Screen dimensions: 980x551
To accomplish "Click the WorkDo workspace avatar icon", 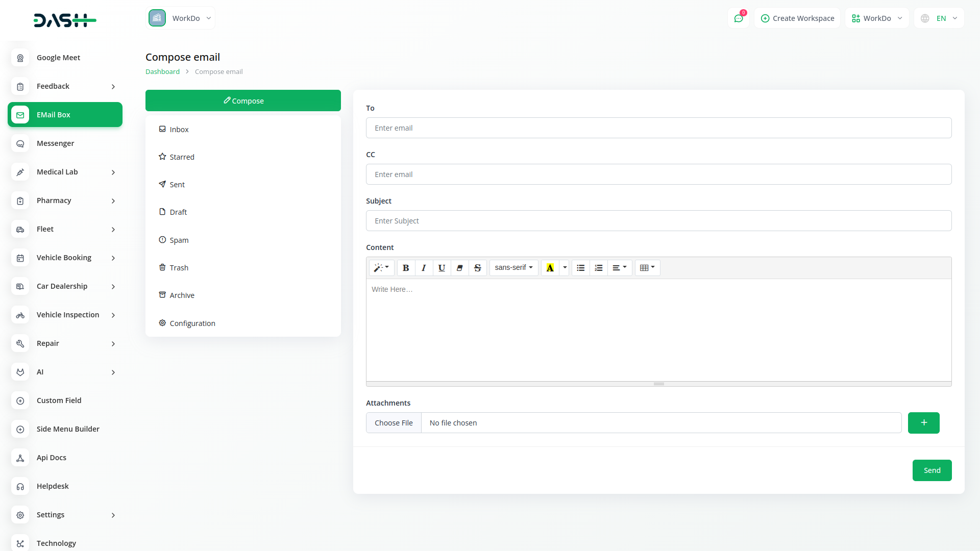I will click(x=157, y=18).
